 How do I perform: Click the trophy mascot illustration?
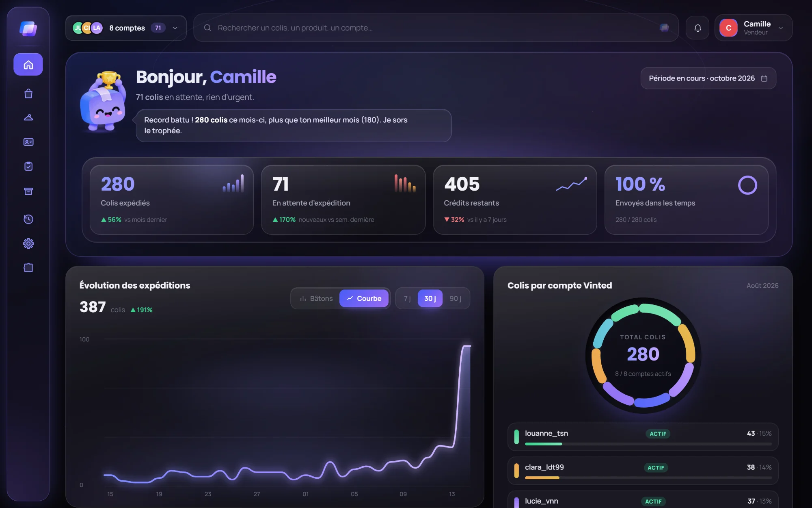[x=103, y=102]
